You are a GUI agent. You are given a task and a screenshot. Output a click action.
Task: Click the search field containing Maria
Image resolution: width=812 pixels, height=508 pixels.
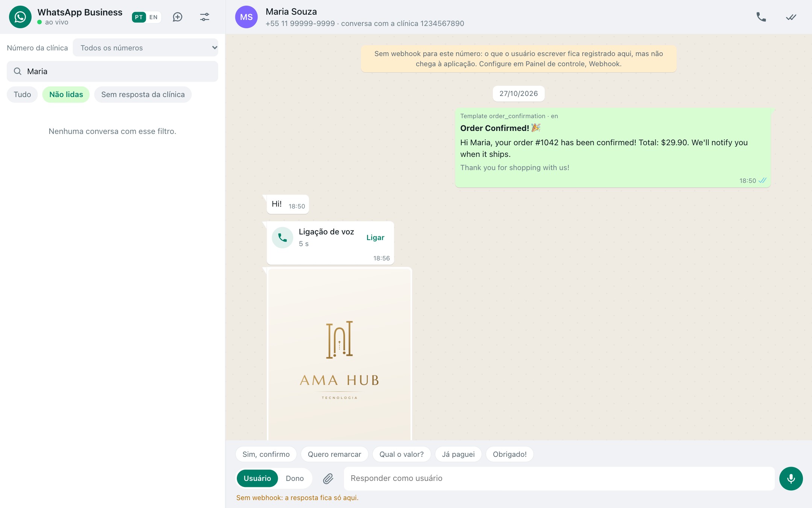pos(112,71)
